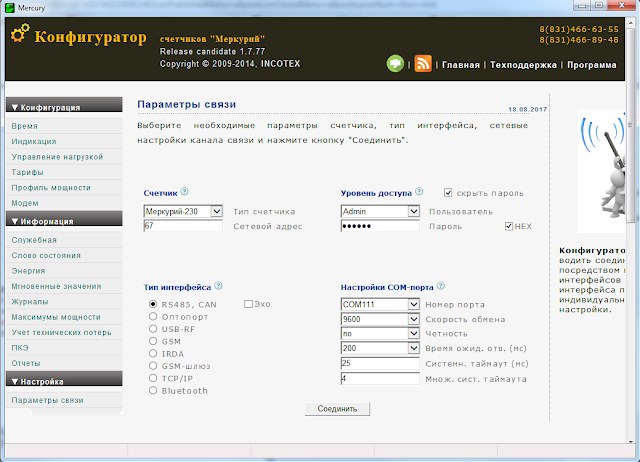Image resolution: width=640 pixels, height=462 pixels.
Task: Select the GSM radio button
Action: (x=153, y=341)
